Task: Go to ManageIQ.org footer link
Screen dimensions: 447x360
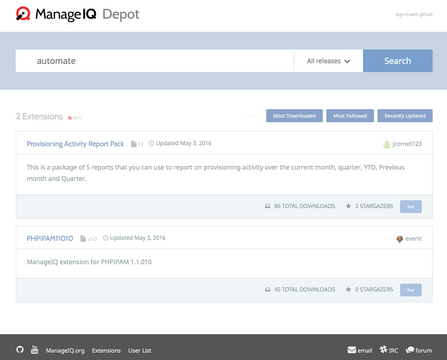Action: (x=65, y=351)
